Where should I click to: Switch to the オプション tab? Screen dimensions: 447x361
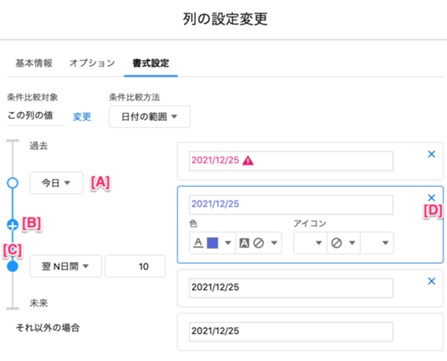coord(92,63)
